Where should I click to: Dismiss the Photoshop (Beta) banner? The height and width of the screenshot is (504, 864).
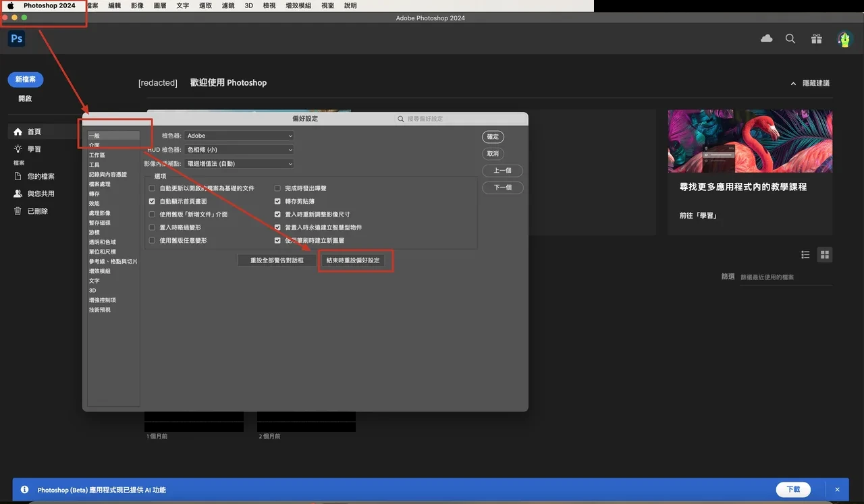838,490
